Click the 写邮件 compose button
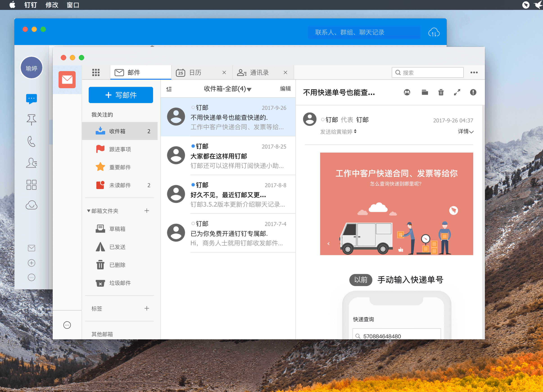The width and height of the screenshot is (543, 392). (x=121, y=95)
